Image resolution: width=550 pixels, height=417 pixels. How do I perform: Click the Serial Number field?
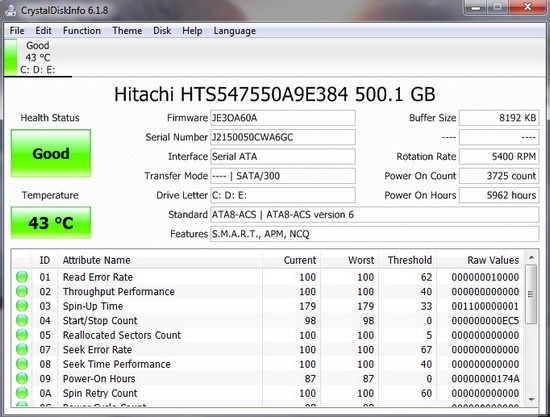[283, 137]
